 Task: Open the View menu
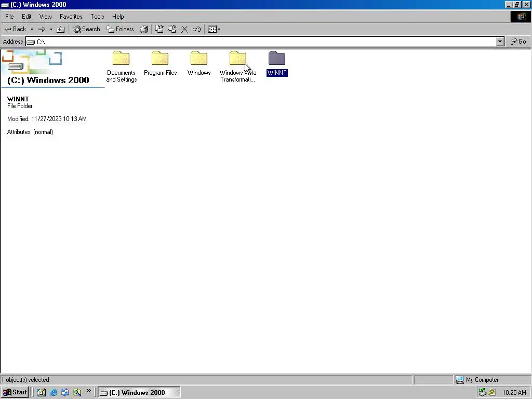coord(46,17)
